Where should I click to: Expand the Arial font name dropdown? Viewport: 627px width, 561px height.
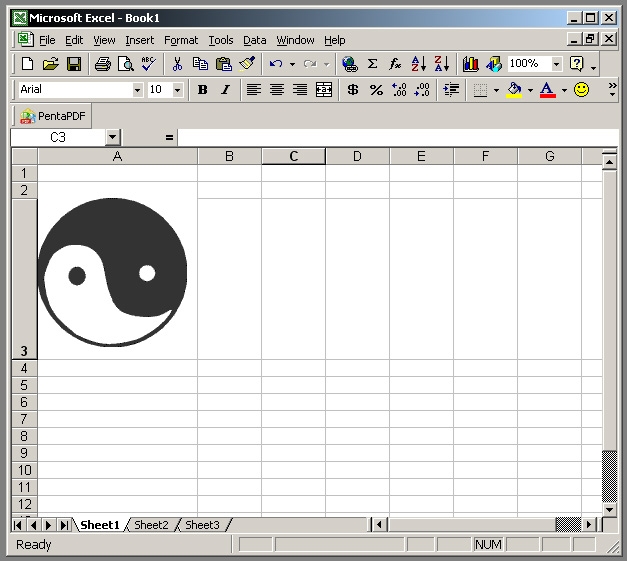click(138, 90)
